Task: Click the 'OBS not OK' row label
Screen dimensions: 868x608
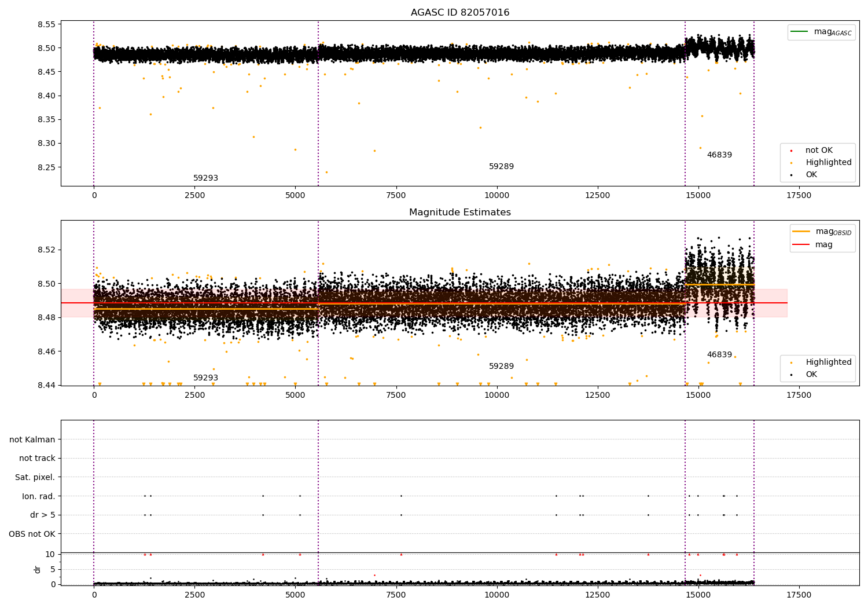Action: tap(32, 534)
